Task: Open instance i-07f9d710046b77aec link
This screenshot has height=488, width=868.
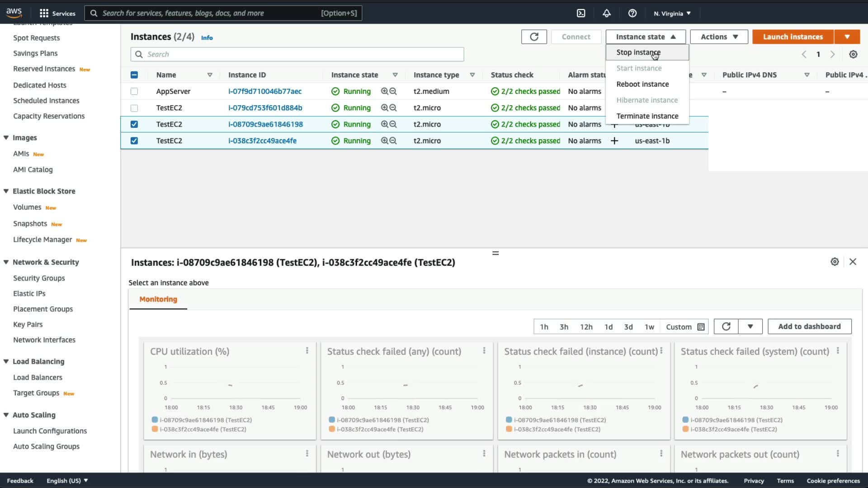Action: coord(265,91)
